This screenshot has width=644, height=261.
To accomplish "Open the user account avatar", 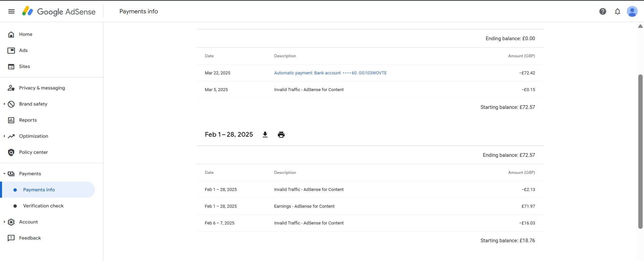I will [x=632, y=11].
